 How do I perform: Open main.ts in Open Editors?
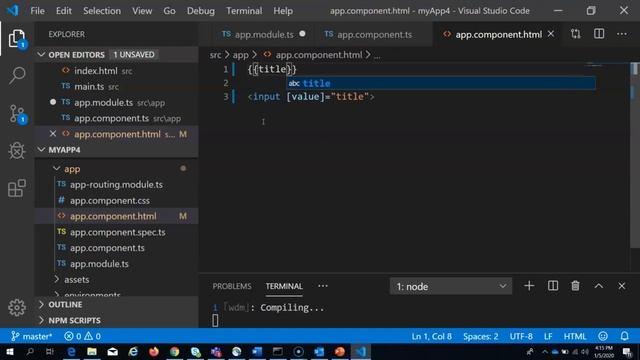(x=116, y=87)
